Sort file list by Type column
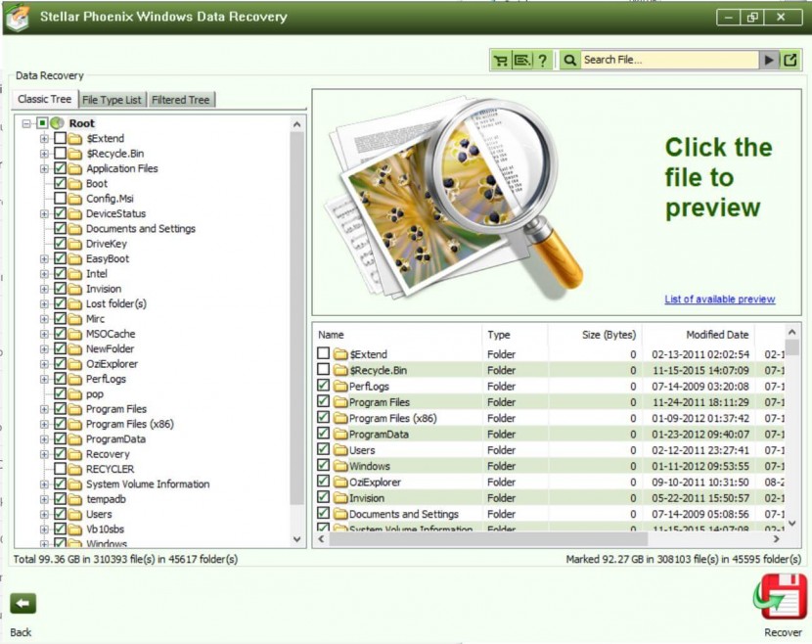Viewport: 812px width, 644px height. (515, 335)
